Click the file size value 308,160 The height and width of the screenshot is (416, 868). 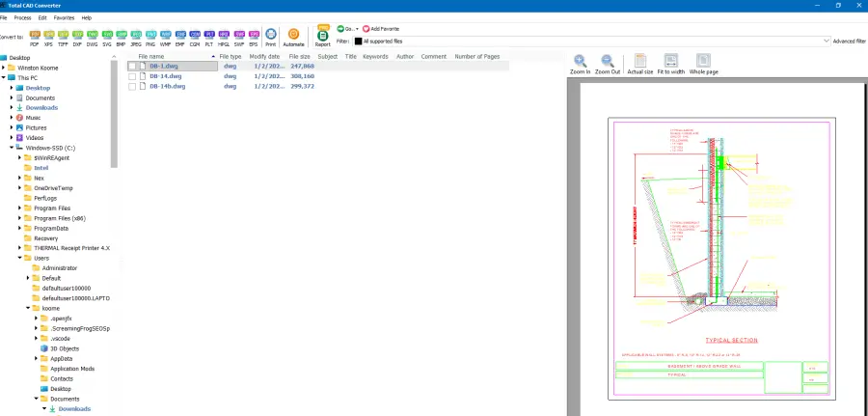(302, 76)
